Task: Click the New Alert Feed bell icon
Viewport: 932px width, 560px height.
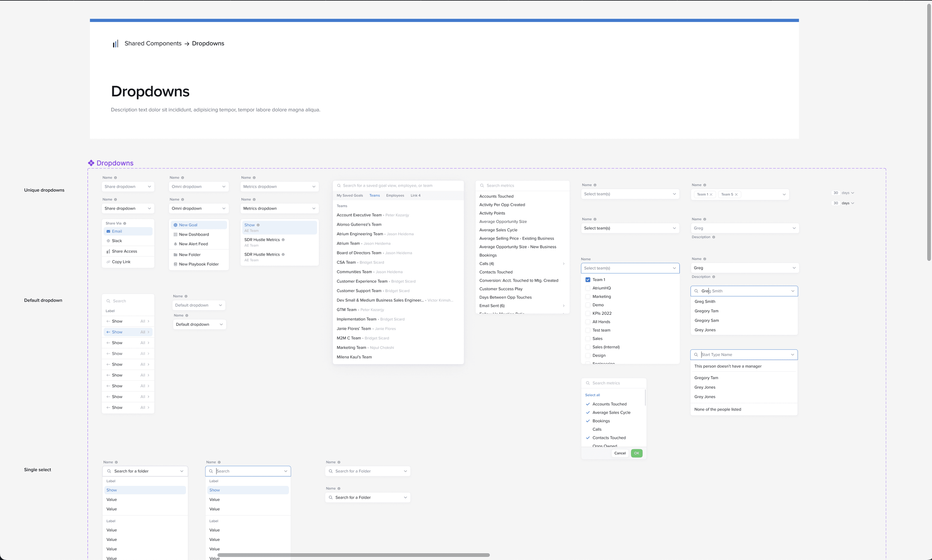Action: click(x=175, y=244)
